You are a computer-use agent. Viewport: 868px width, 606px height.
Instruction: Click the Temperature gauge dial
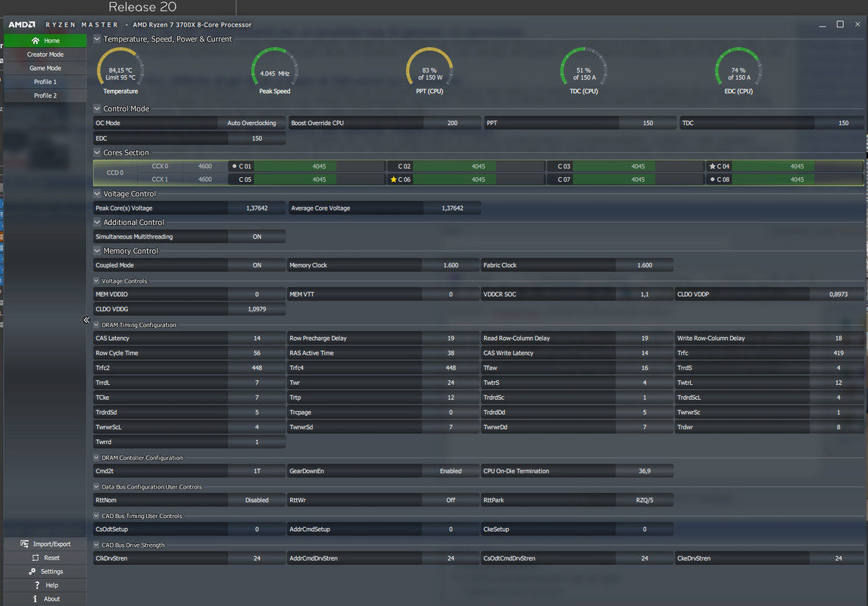[x=120, y=68]
